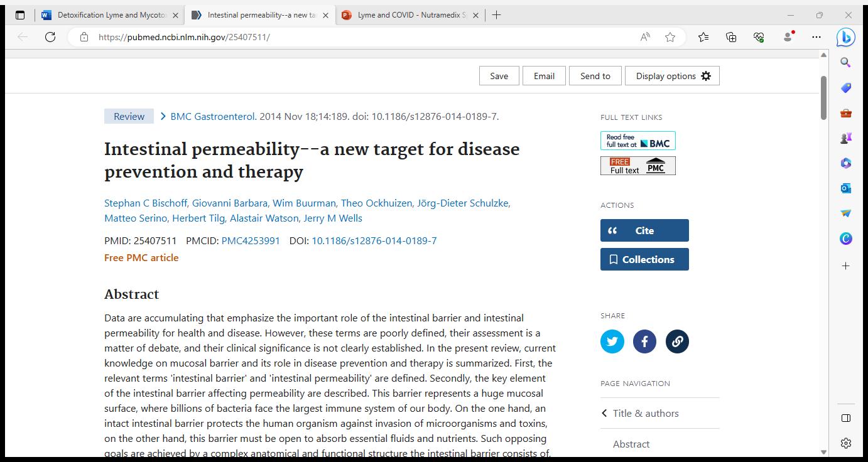Open the sidebar Games chess icon
868x462 pixels.
[846, 138]
